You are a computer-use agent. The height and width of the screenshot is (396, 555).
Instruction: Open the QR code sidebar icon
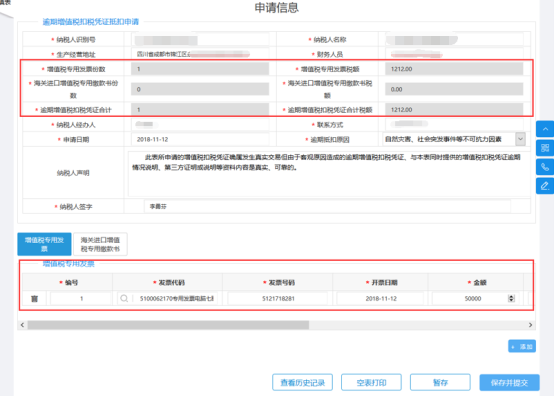coord(545,148)
